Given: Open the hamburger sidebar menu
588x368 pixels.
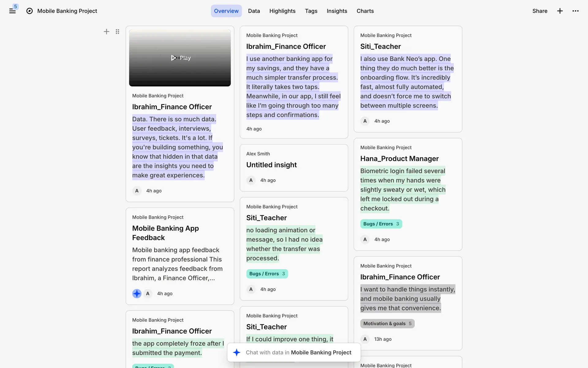Looking at the screenshot, I should (x=12, y=11).
